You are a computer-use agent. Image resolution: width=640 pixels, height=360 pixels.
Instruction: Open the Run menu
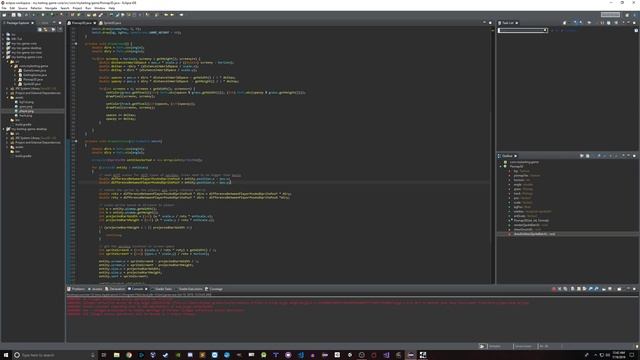tap(88, 8)
